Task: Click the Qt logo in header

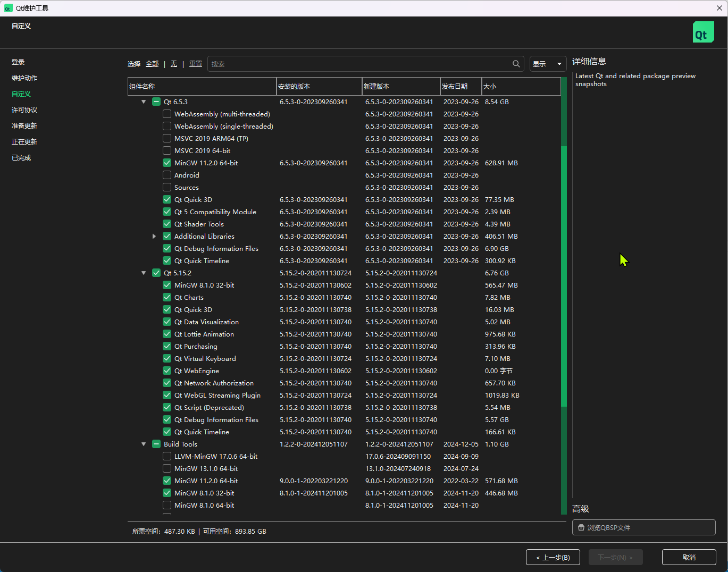Action: [x=703, y=32]
